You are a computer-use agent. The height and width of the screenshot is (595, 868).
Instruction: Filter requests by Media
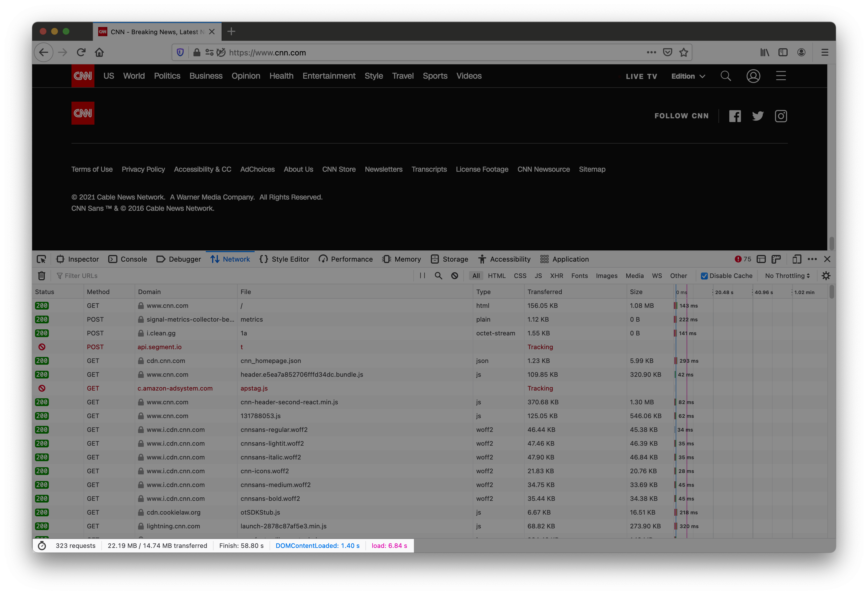point(635,276)
